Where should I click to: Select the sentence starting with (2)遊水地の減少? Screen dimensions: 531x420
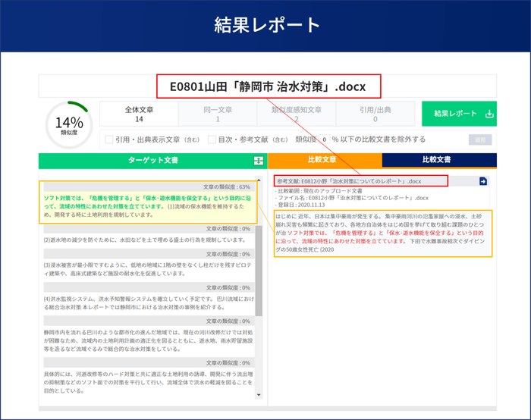pyautogui.click(x=144, y=240)
